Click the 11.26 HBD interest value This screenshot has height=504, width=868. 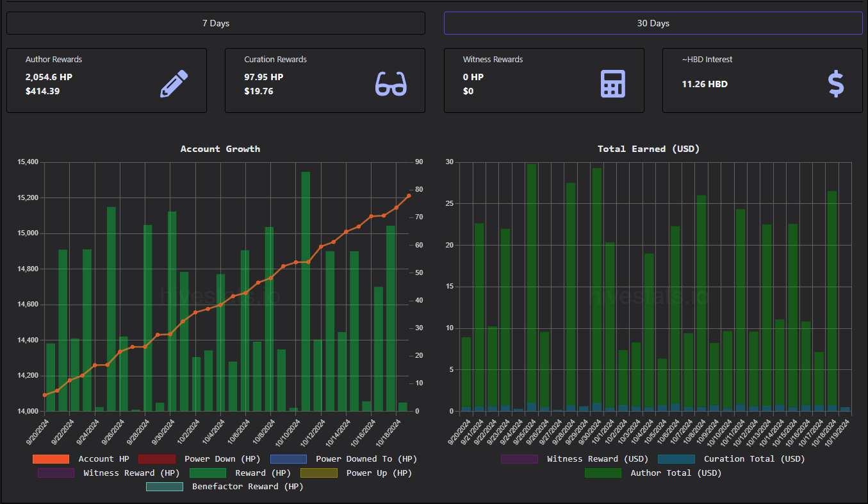pos(705,84)
